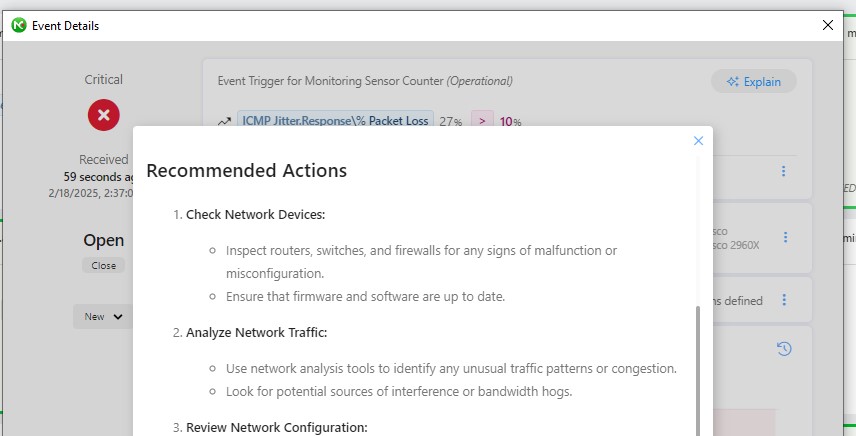Click the history clock icon
This screenshot has height=436, width=856.
click(x=784, y=349)
